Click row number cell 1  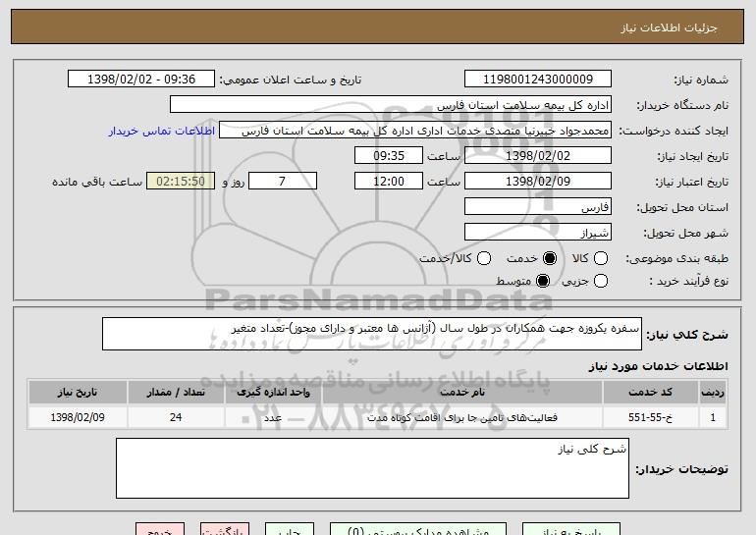click(x=713, y=417)
